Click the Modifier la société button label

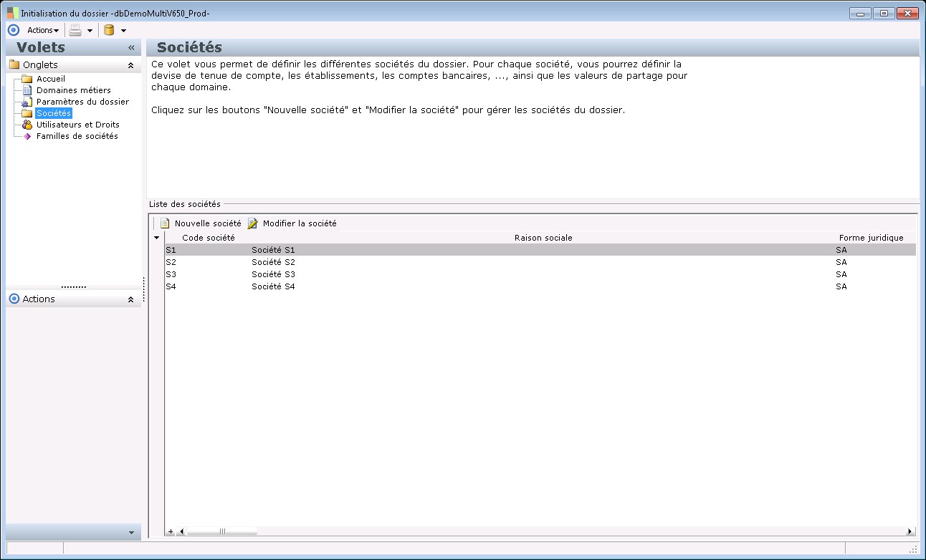(300, 223)
